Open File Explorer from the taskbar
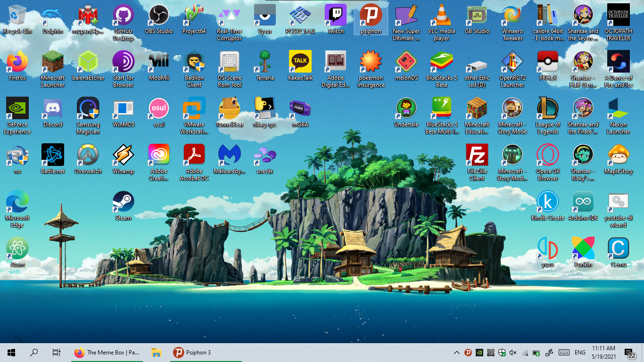This screenshot has width=644, height=362. (x=157, y=353)
